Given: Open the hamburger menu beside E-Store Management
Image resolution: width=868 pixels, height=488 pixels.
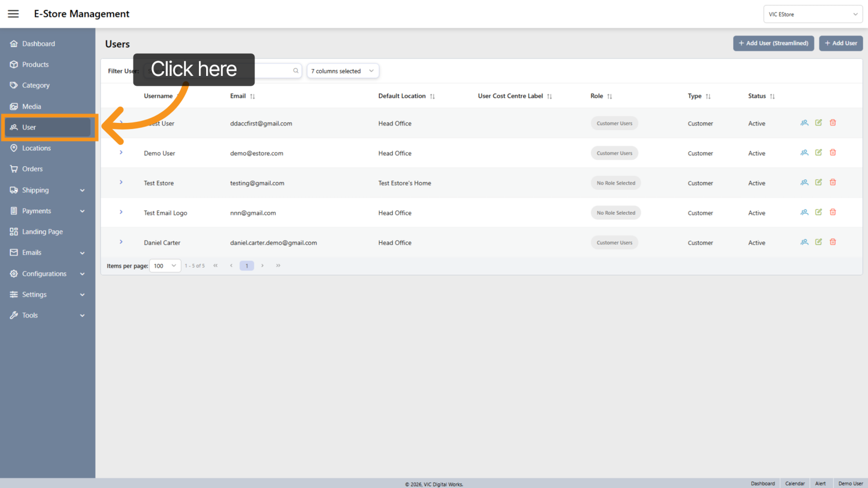Looking at the screenshot, I should pos(13,14).
